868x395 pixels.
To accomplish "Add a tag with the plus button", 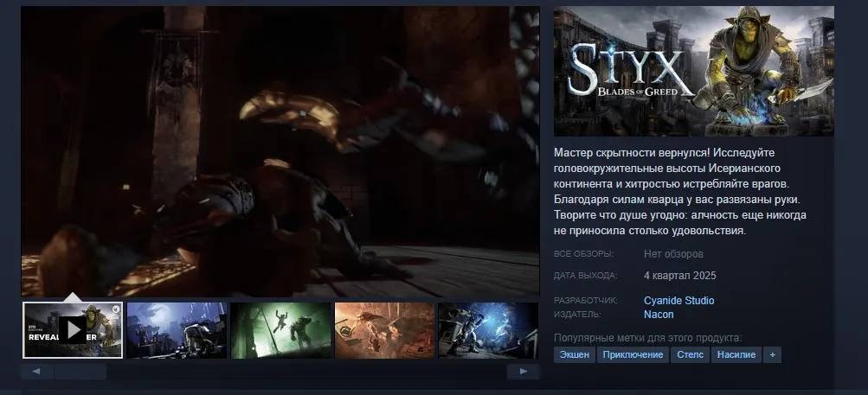I will [772, 354].
